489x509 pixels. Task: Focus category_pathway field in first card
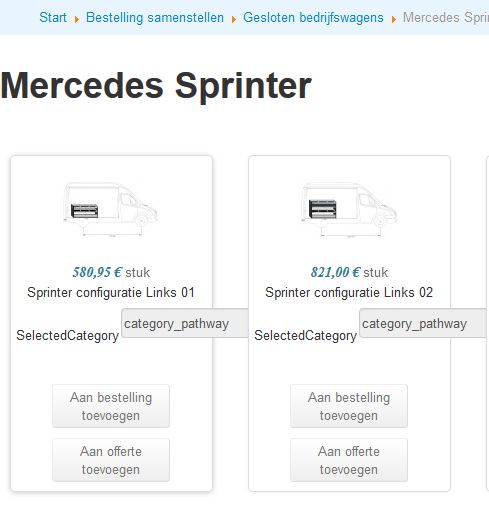click(x=185, y=323)
